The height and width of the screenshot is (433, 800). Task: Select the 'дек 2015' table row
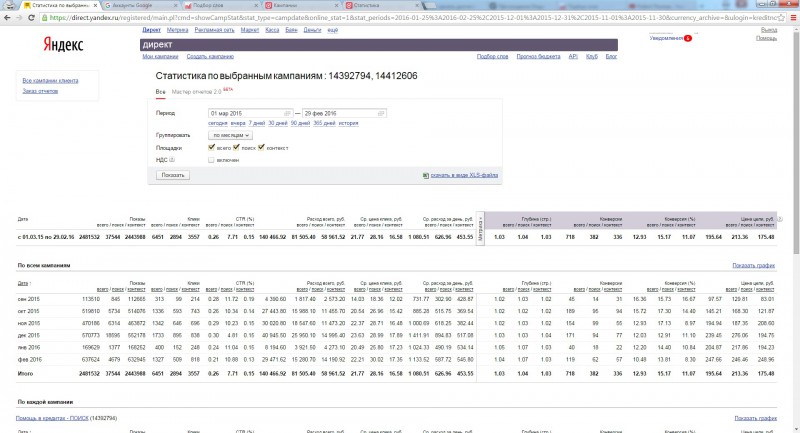click(396, 336)
